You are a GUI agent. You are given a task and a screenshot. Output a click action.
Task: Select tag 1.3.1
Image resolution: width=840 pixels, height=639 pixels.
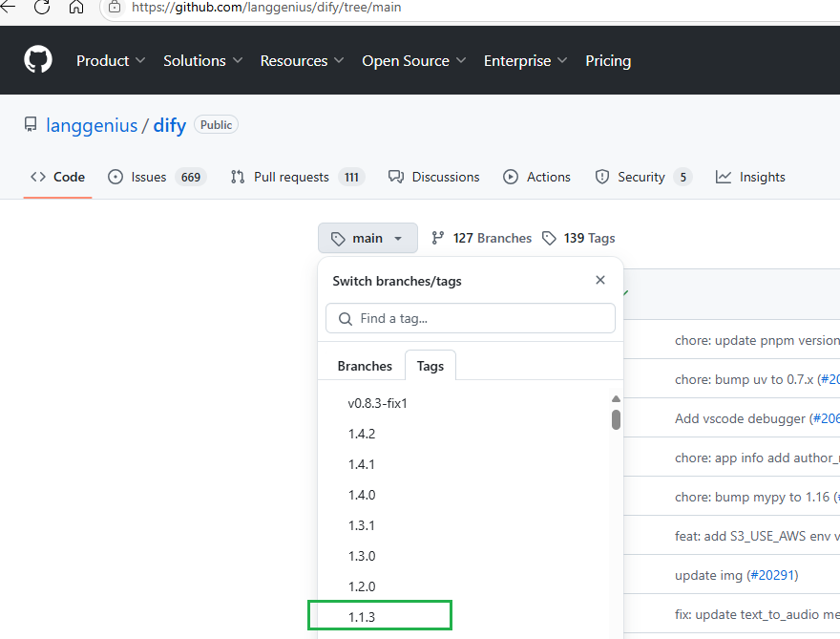tap(362, 525)
